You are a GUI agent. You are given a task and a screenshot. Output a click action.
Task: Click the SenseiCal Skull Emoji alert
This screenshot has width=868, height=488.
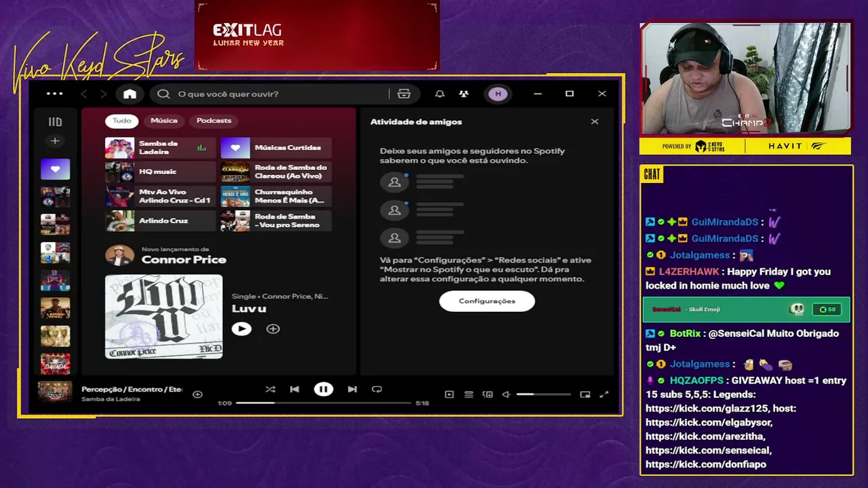coord(746,309)
